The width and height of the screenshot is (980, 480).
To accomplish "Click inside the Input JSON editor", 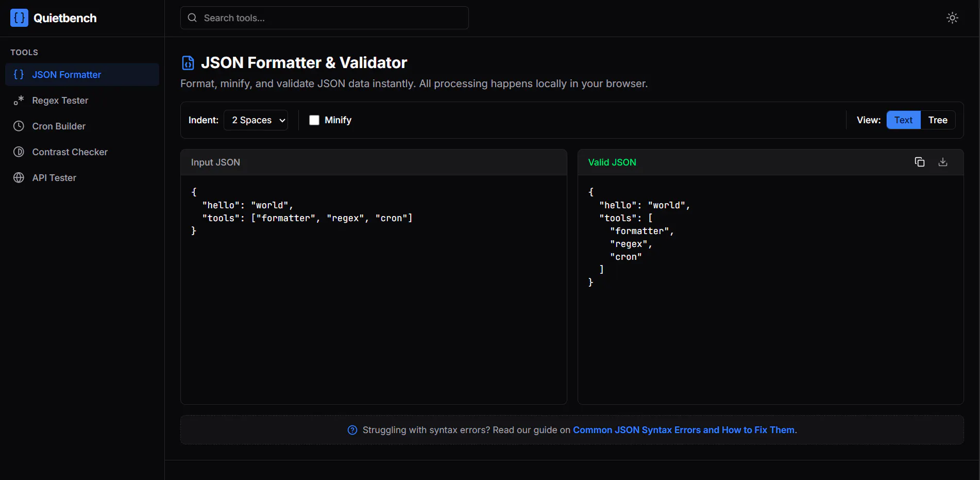I will point(374,290).
